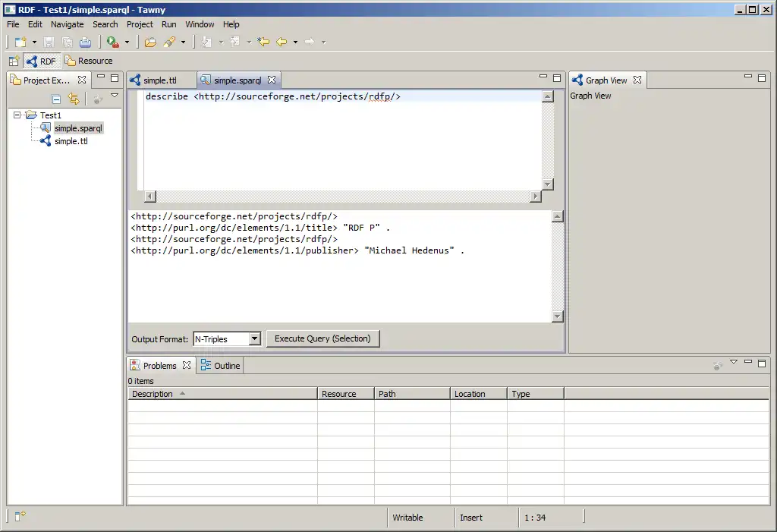Click the fast view icon in status bar
The height and width of the screenshot is (532, 777).
[x=20, y=517]
